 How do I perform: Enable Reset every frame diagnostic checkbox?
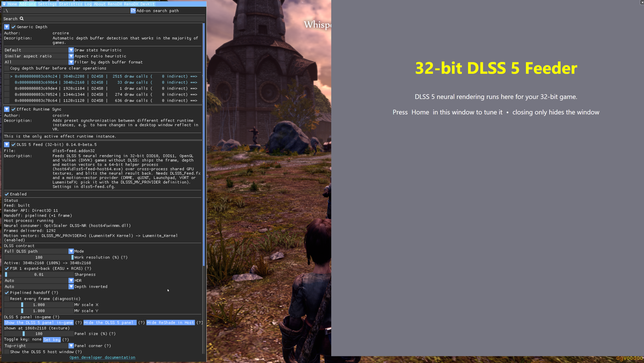(x=7, y=299)
